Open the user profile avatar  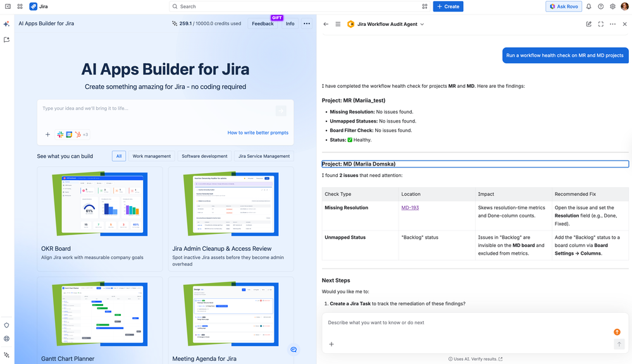(625, 6)
